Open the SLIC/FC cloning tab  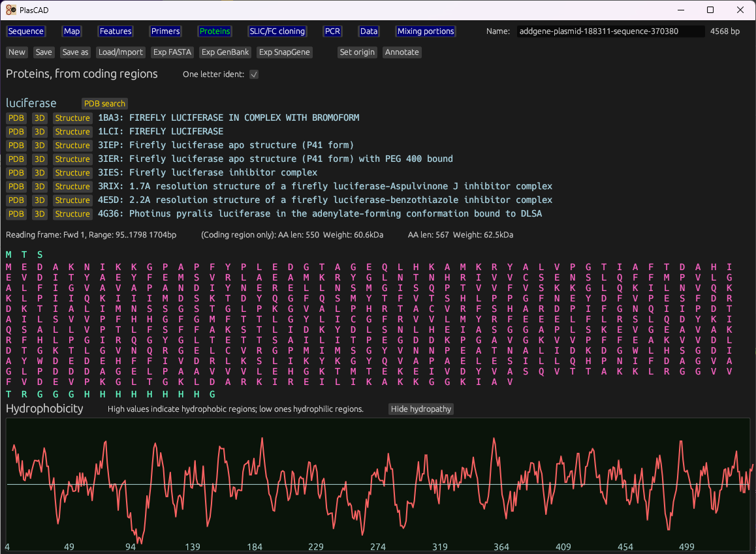coord(277,31)
